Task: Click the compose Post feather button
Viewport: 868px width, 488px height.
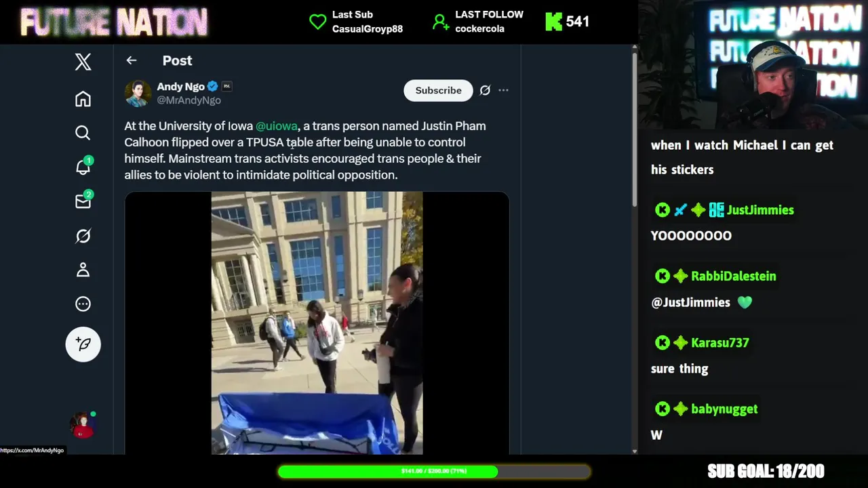Action: [x=83, y=344]
